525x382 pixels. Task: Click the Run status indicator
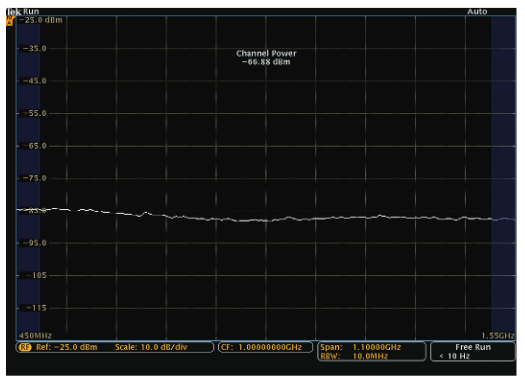click(x=31, y=11)
